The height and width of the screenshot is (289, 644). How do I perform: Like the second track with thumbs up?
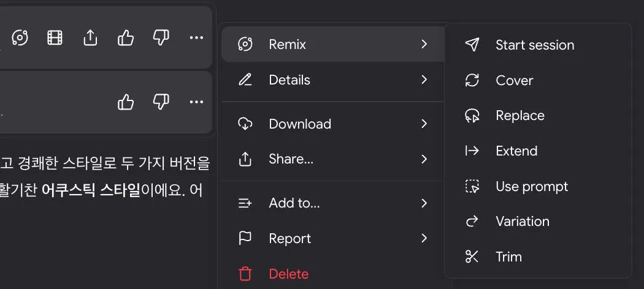[x=126, y=102]
